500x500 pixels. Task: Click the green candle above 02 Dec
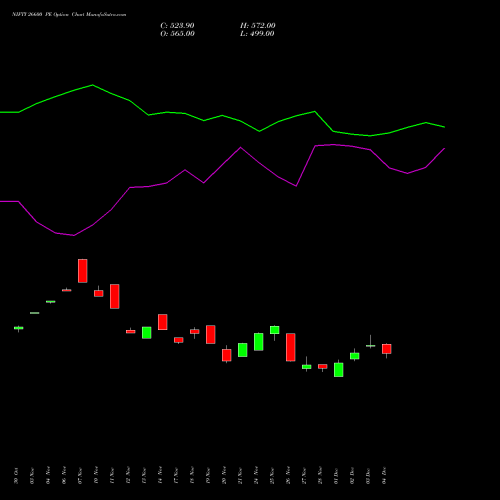pos(355,356)
